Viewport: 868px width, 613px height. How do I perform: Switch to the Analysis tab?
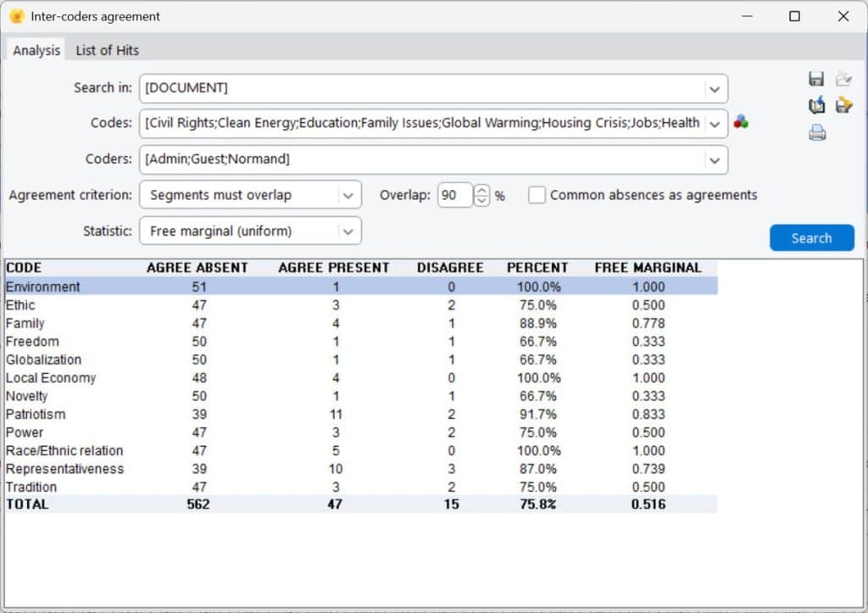tap(36, 50)
